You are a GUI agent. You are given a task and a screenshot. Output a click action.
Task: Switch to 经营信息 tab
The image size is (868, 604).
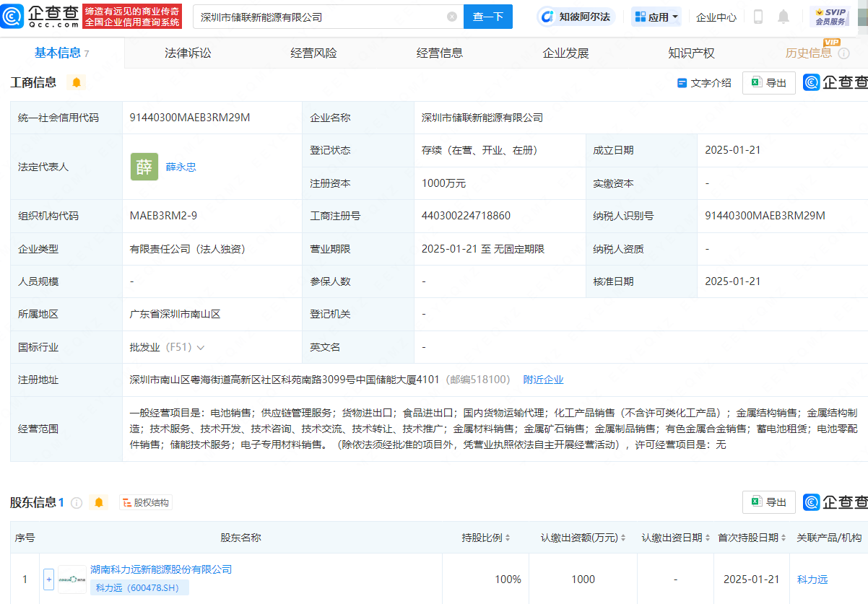click(x=440, y=53)
